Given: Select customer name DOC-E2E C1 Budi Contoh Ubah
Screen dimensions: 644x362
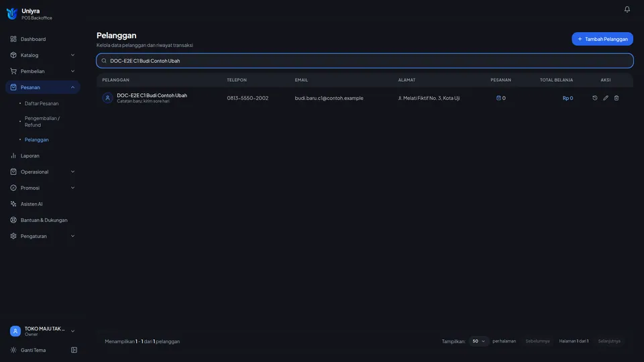Looking at the screenshot, I should point(152,95).
